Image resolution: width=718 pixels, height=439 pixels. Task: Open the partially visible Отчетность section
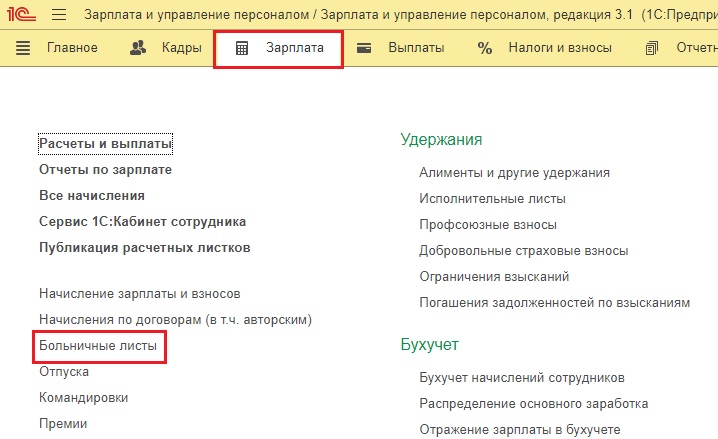697,48
